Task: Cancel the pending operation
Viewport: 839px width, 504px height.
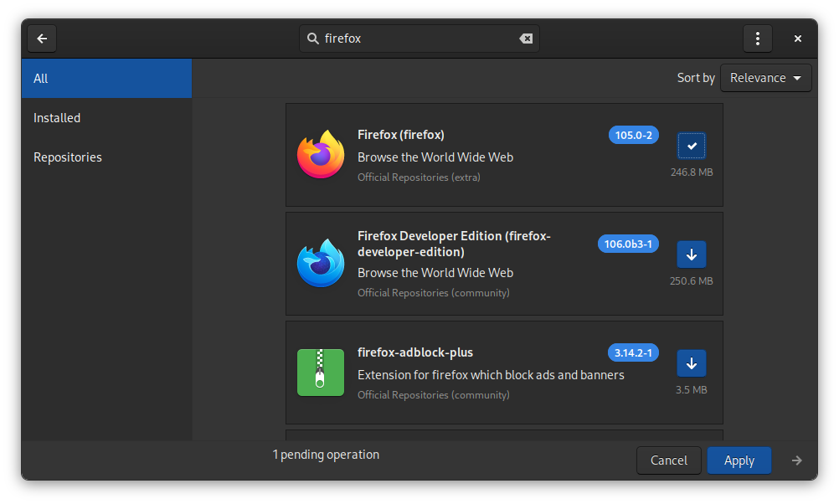Action: [668, 460]
